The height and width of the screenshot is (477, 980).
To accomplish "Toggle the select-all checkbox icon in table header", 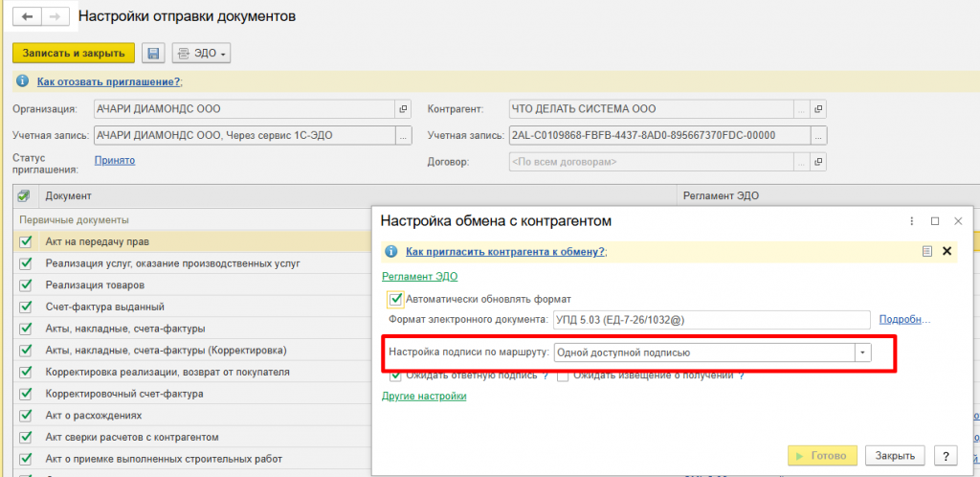I will point(23,195).
